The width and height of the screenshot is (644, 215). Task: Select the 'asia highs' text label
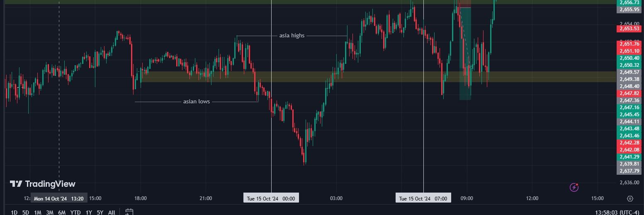[x=292, y=36]
